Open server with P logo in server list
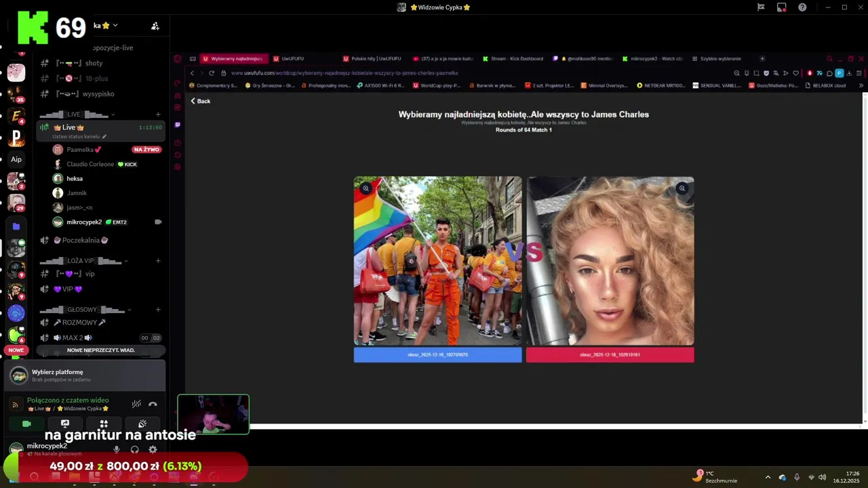The height and width of the screenshot is (488, 868). (x=16, y=138)
